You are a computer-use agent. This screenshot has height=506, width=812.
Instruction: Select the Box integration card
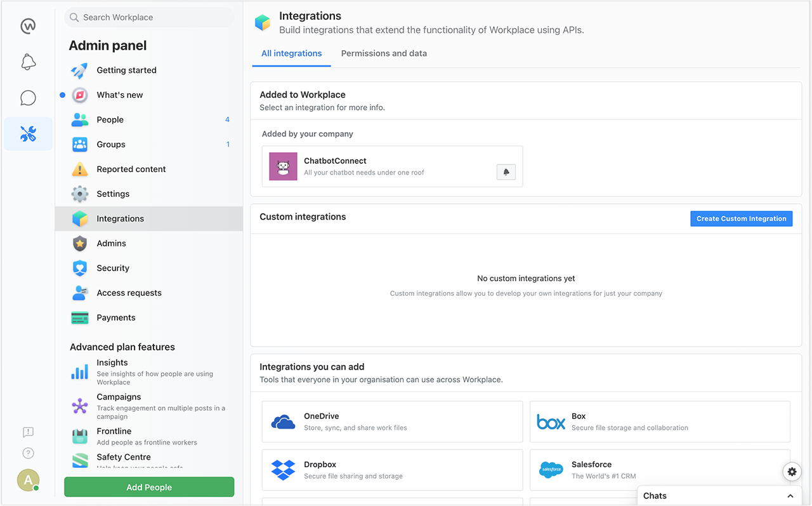pyautogui.click(x=660, y=422)
